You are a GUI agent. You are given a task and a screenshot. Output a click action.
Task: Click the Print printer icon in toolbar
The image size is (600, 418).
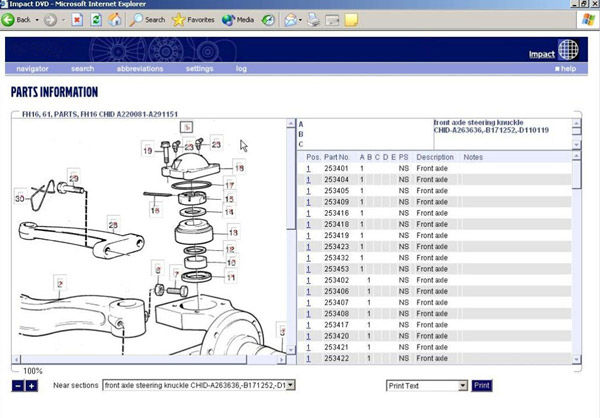click(x=314, y=19)
